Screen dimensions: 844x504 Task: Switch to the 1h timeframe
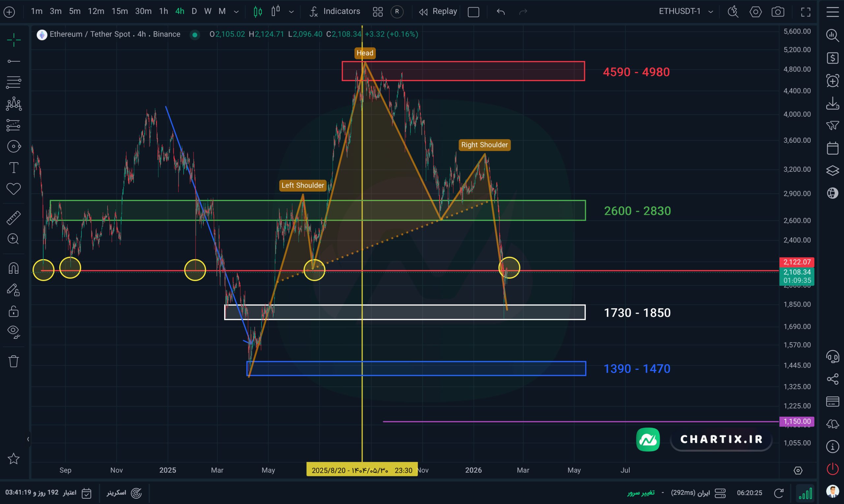point(164,12)
